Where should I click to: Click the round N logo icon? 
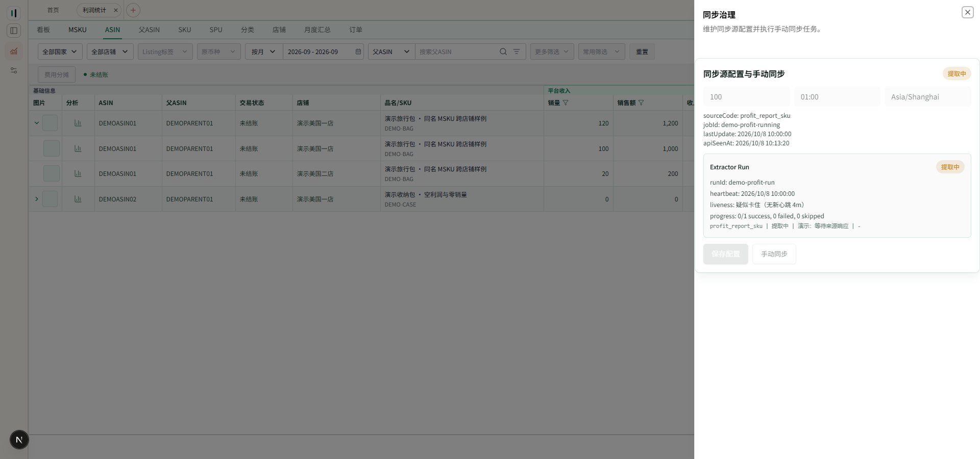pyautogui.click(x=19, y=440)
